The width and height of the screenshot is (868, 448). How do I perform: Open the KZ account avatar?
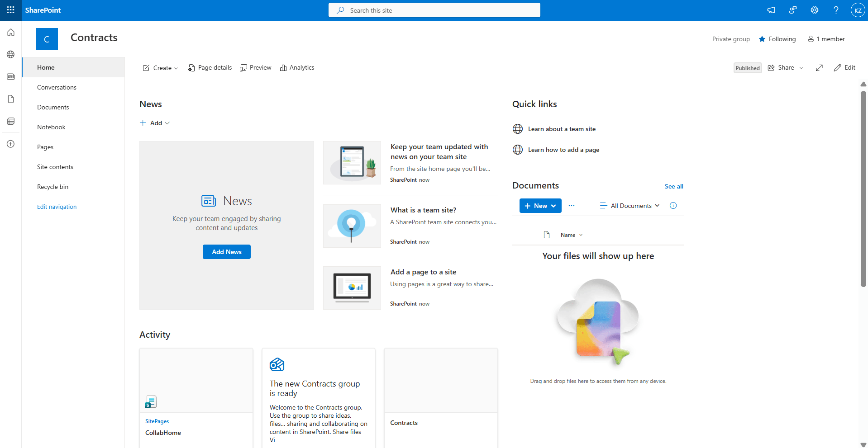click(x=858, y=10)
